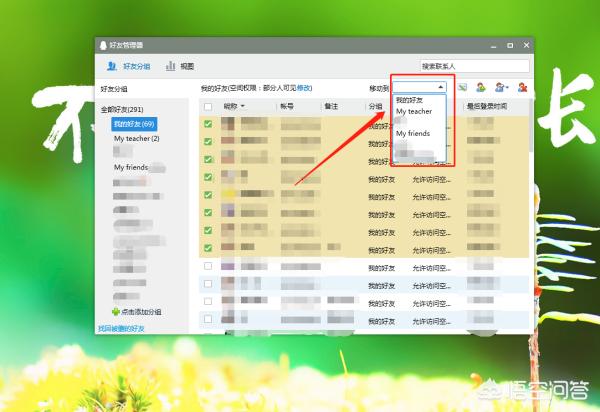The image size is (600, 412).
Task: Sort by the 昵称 column header
Action: [x=234, y=106]
